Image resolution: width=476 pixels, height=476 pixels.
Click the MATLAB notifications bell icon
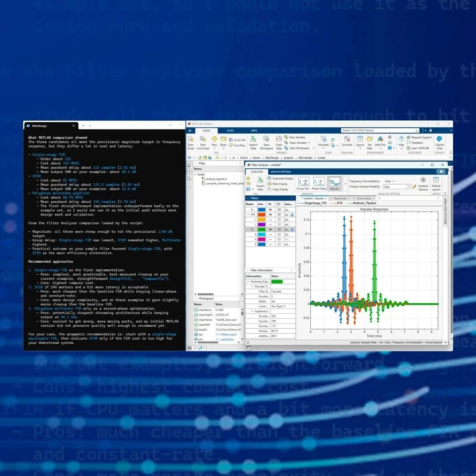coord(431,130)
